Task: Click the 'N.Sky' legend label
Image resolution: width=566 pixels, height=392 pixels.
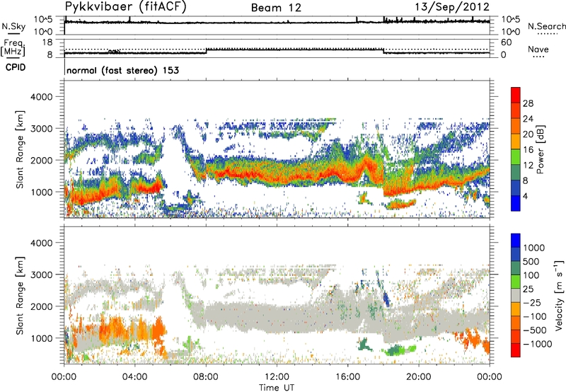Action: click(x=13, y=26)
